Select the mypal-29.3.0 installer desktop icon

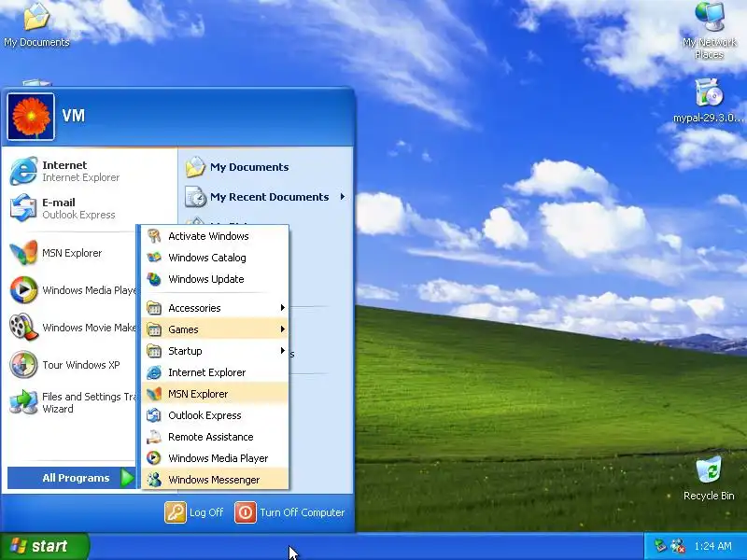709,101
